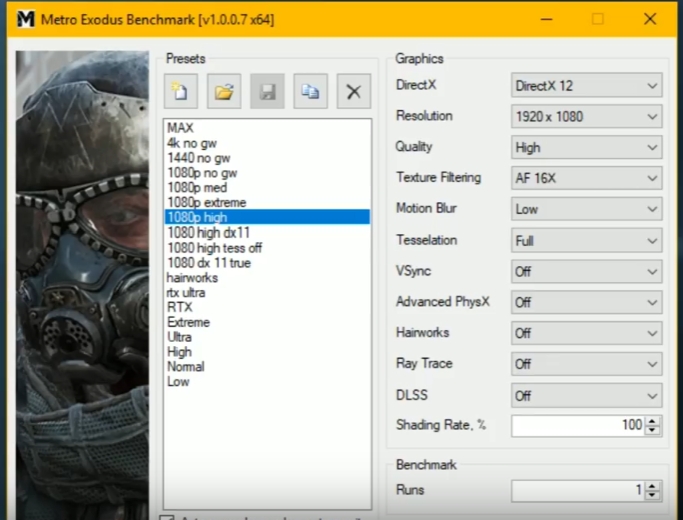Open the Quality dropdown
The image size is (683, 520).
click(586, 147)
